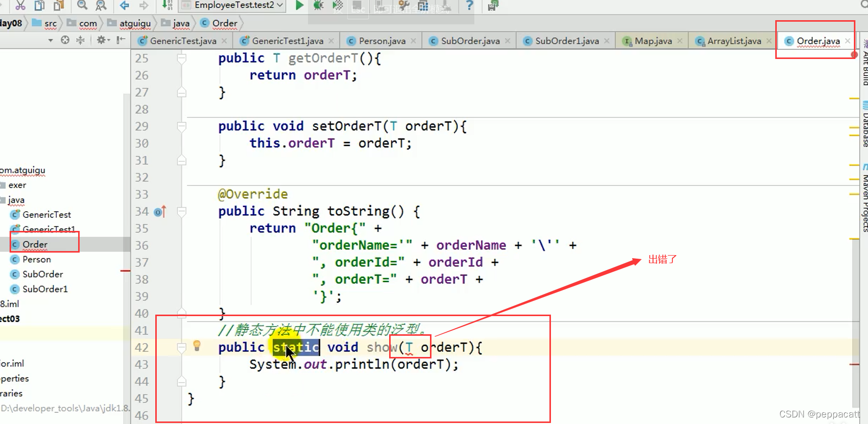Click Collapse All icon in project panel
Image resolution: width=868 pixels, height=424 pixels.
80,40
